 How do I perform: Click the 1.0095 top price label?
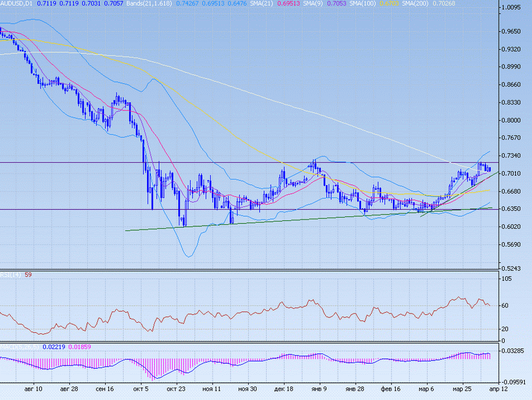point(511,9)
